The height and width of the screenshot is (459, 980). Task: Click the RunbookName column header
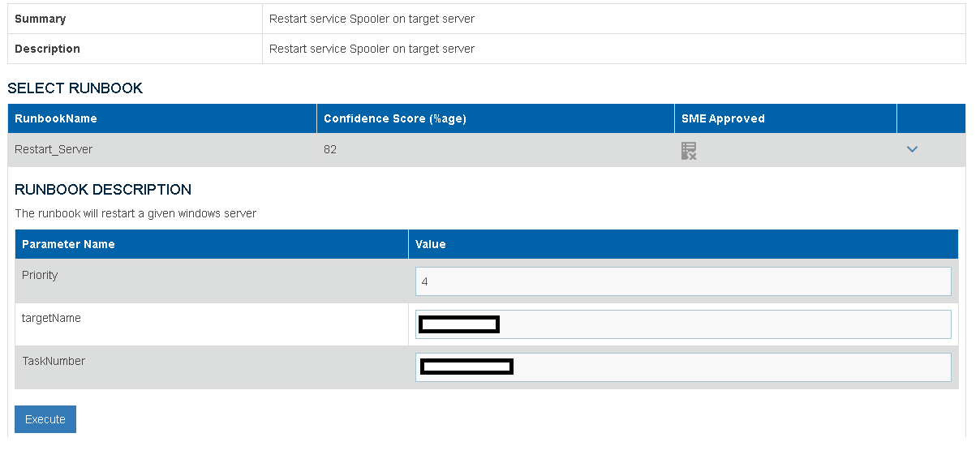[56, 118]
